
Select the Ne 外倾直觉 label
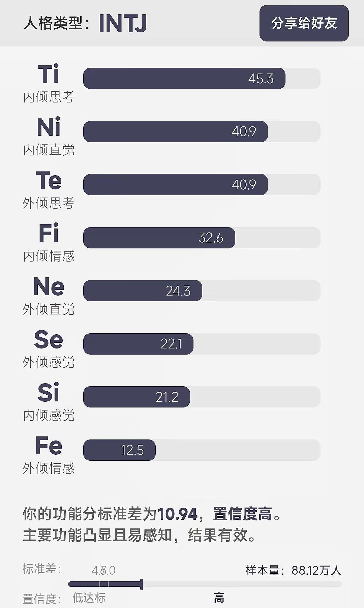[49, 296]
